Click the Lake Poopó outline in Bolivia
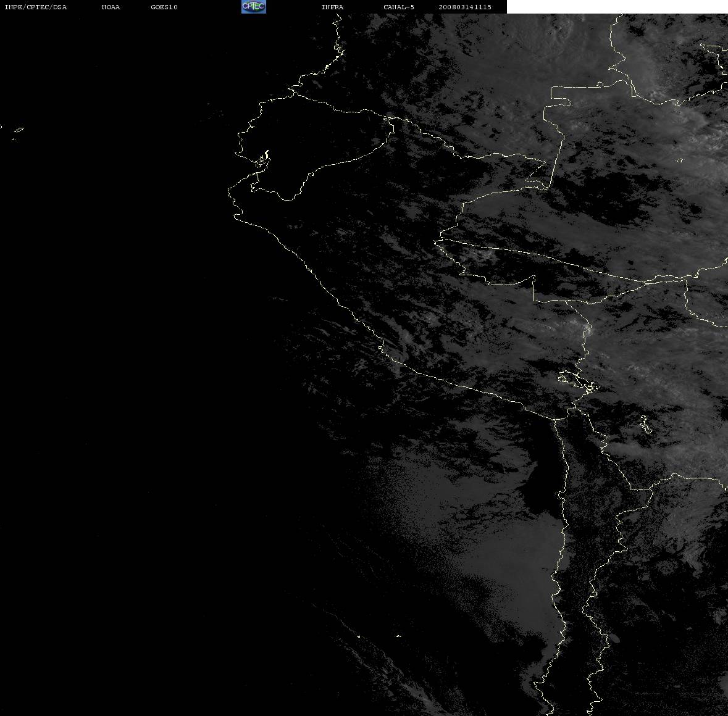The image size is (728, 716). coord(645,424)
